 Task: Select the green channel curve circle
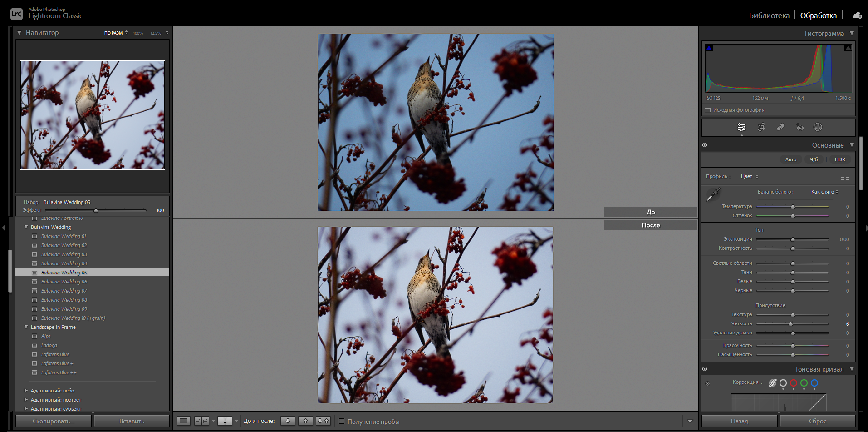click(804, 383)
